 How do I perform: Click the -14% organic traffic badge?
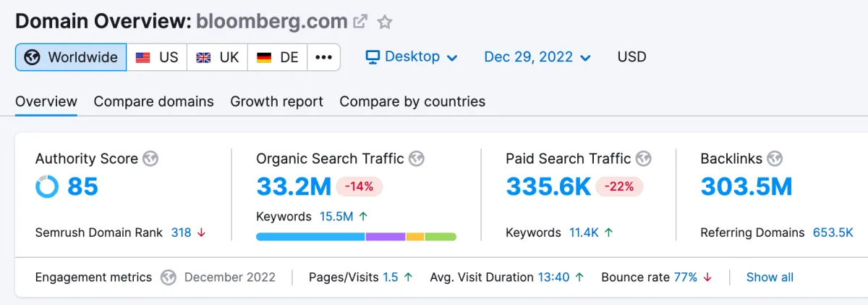tap(359, 187)
